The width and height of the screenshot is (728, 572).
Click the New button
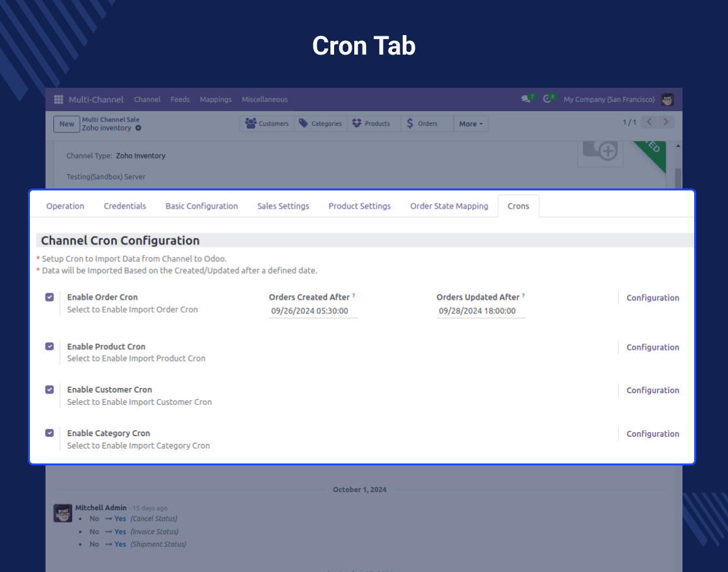point(66,124)
